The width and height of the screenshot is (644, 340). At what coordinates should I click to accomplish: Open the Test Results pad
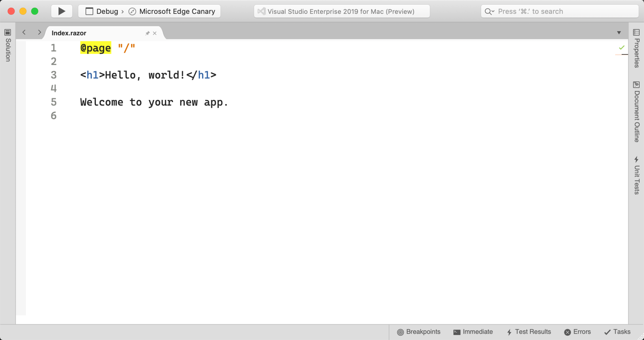click(529, 332)
